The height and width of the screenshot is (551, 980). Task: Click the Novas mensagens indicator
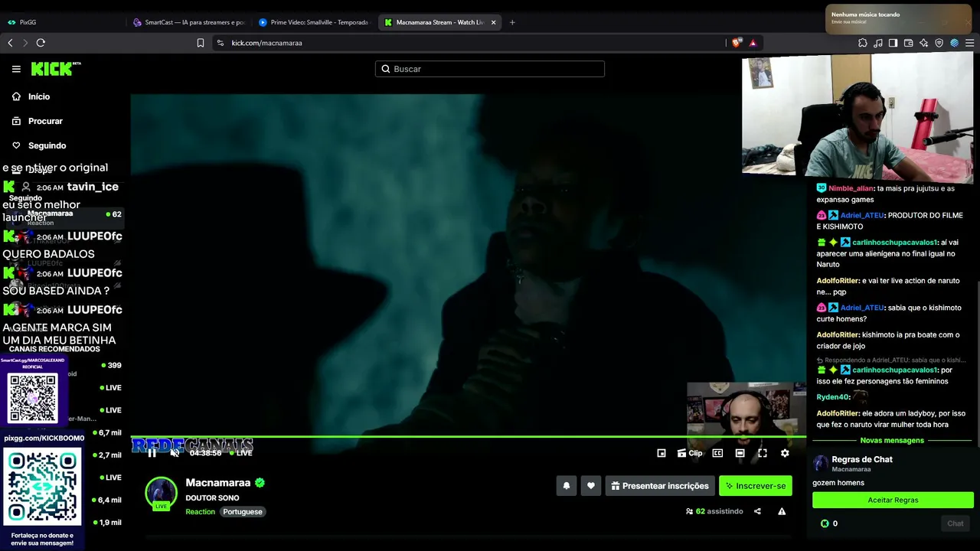click(x=892, y=441)
